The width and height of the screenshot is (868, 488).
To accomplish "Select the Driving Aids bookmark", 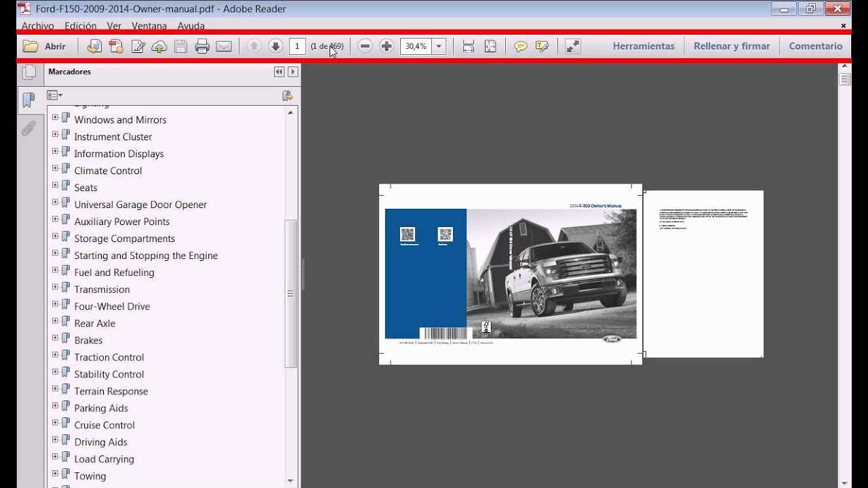I will (x=101, y=442).
